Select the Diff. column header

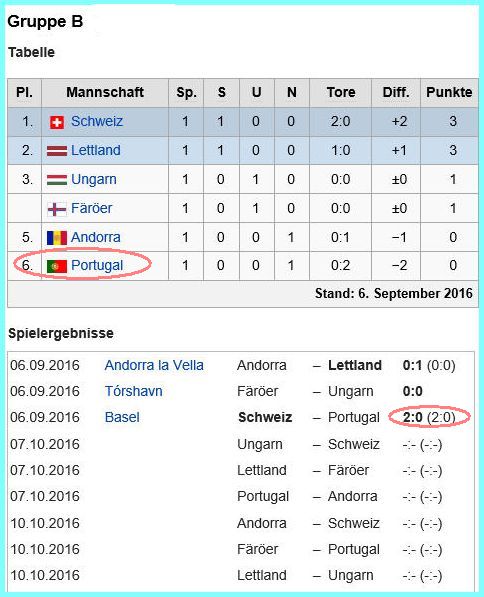tap(396, 93)
